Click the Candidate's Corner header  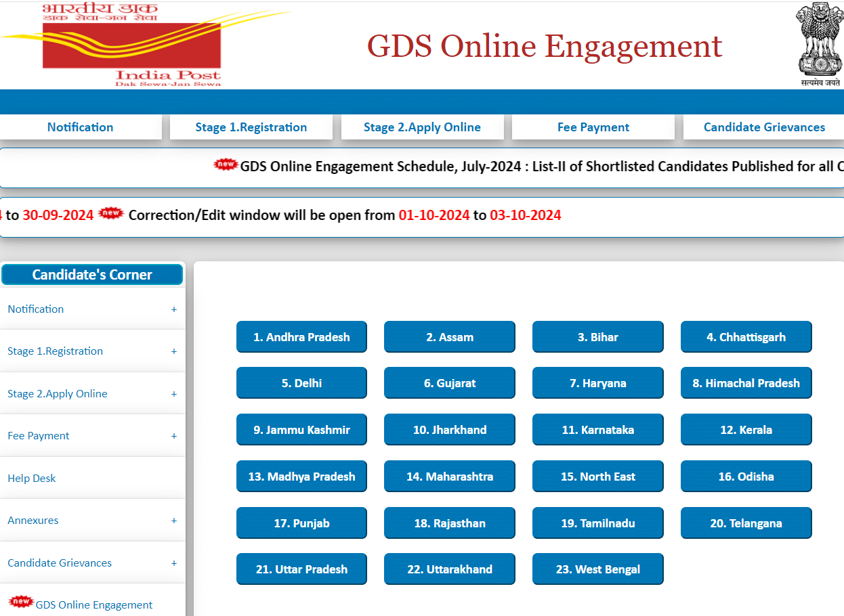point(92,275)
